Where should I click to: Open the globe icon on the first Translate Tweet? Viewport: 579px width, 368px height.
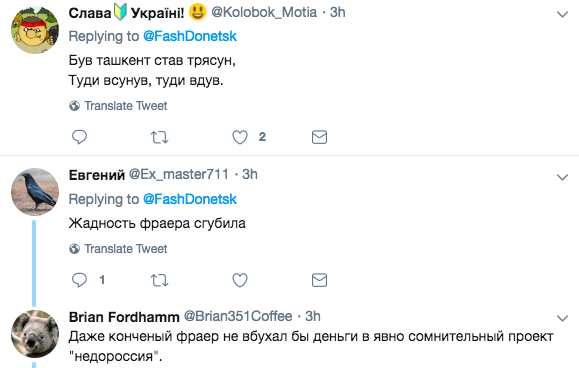point(74,106)
